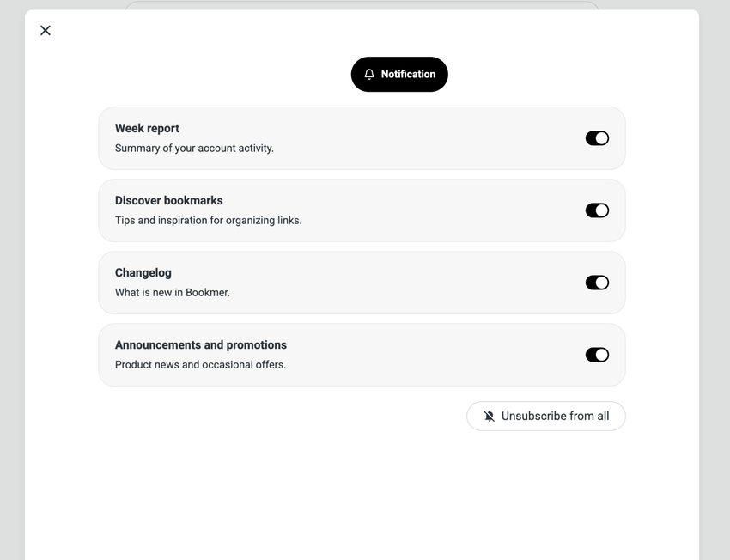The image size is (730, 560).
Task: Disable the Week report toggle
Action: (597, 138)
